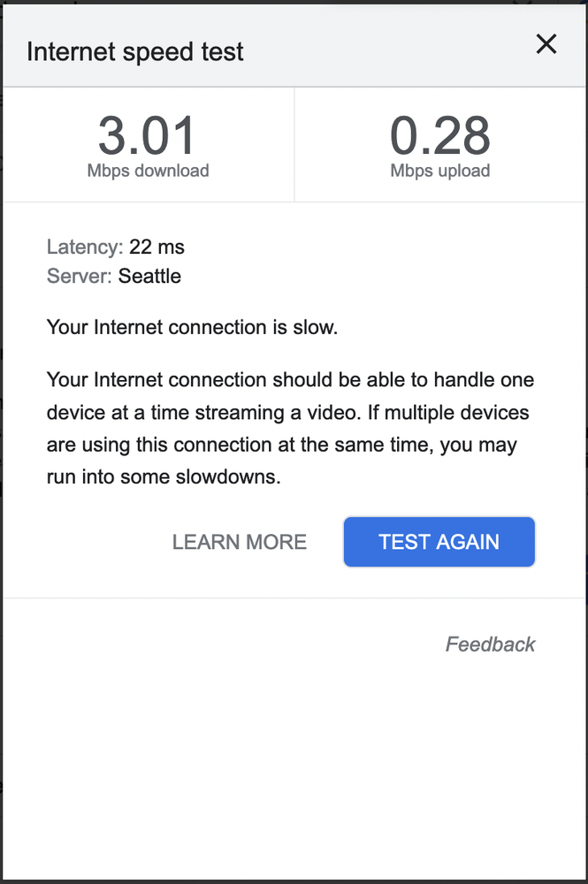The image size is (588, 884).
Task: Open the LEARN MORE link
Action: (x=240, y=542)
